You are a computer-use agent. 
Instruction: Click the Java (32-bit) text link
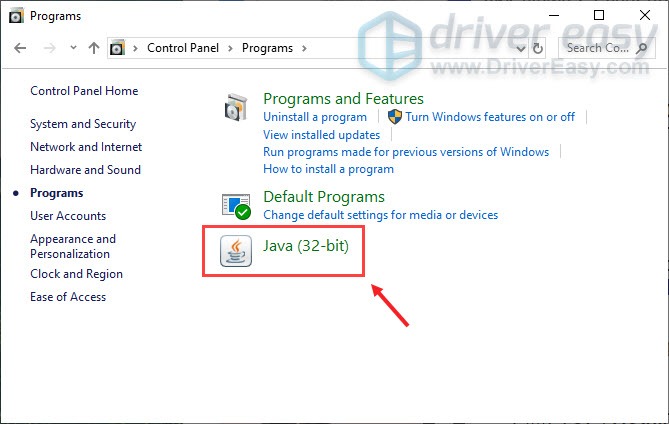(x=306, y=246)
